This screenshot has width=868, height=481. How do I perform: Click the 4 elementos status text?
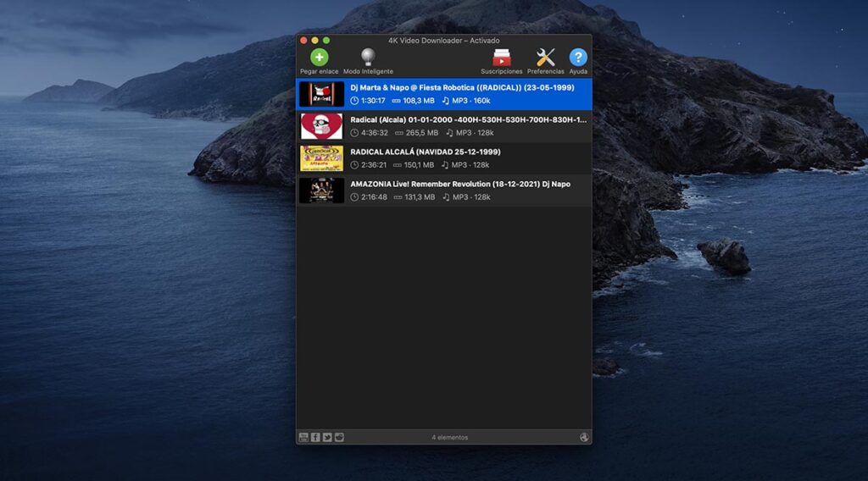click(x=449, y=437)
